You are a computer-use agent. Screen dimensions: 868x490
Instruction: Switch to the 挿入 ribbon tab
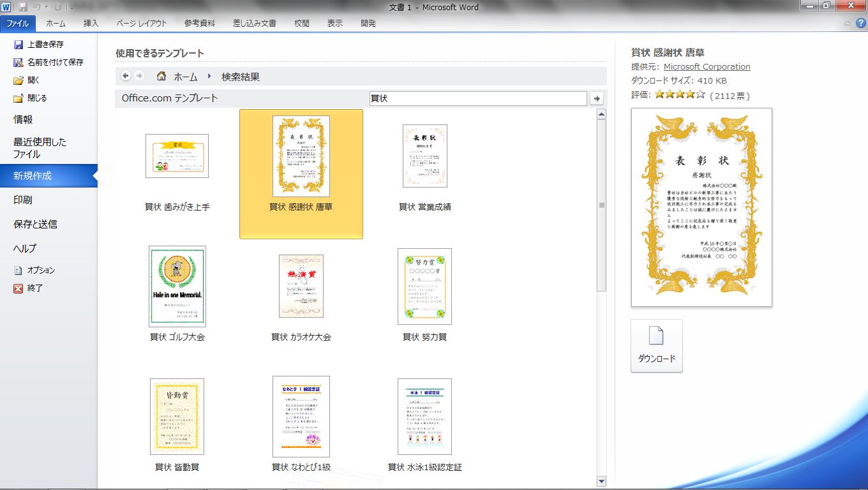click(91, 23)
